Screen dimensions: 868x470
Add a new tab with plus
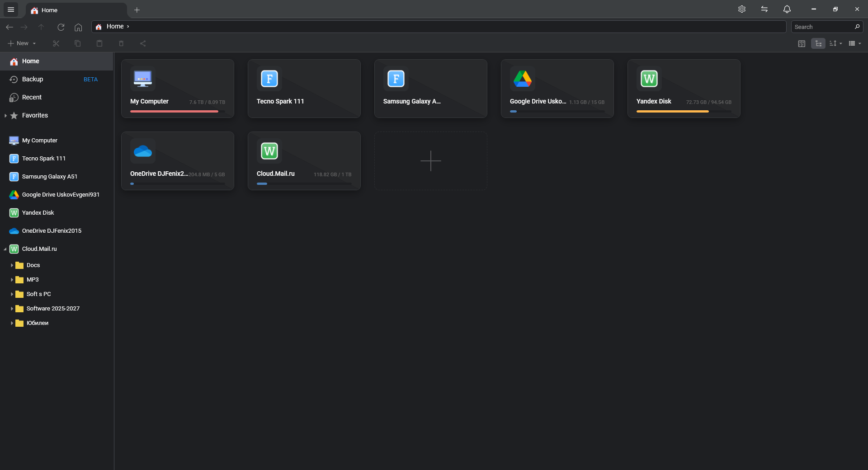point(137,10)
